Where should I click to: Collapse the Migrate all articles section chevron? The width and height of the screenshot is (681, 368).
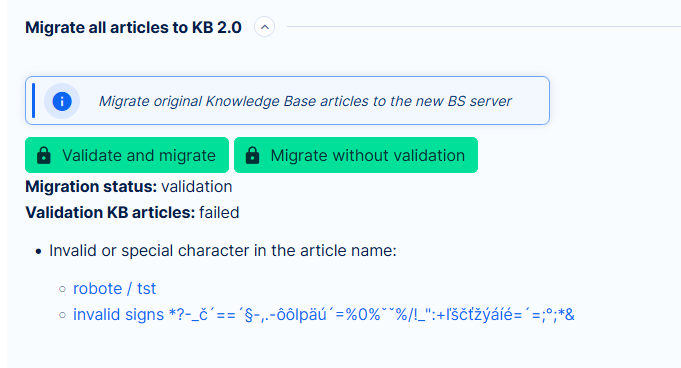pyautogui.click(x=264, y=27)
